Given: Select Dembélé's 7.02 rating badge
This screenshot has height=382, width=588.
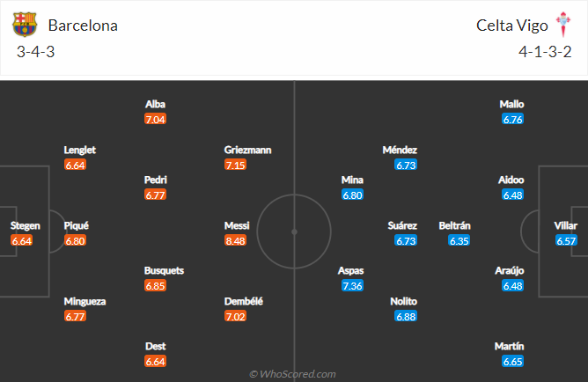Looking at the screenshot, I should 235,316.
